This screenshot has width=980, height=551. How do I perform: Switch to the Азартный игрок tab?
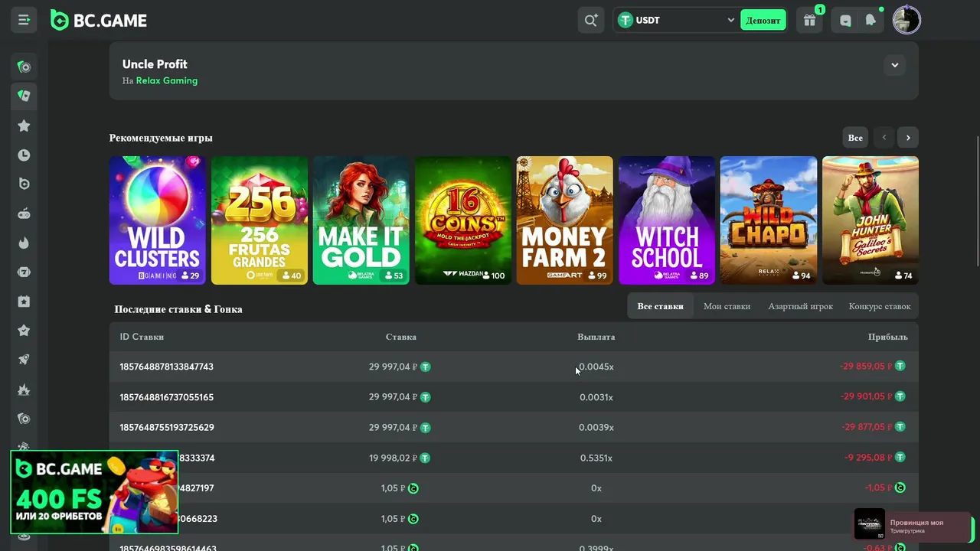pos(800,306)
